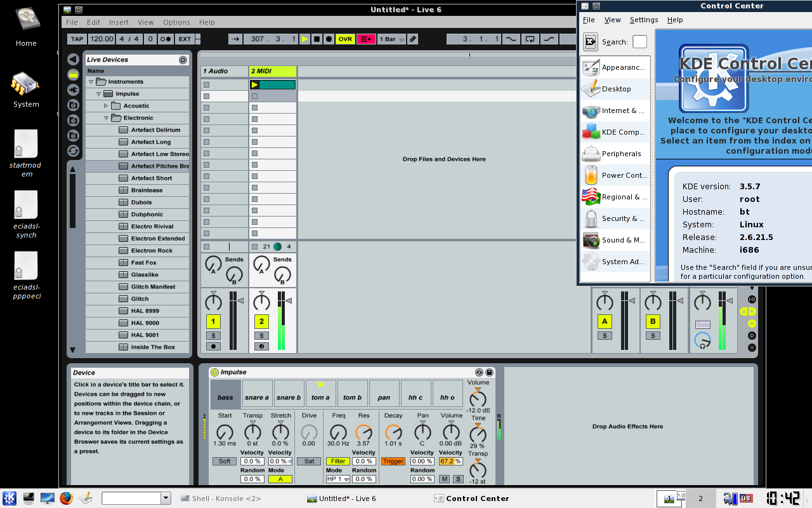Open File Browser 2 in sidebar
The width and height of the screenshot is (812, 508).
click(x=73, y=120)
